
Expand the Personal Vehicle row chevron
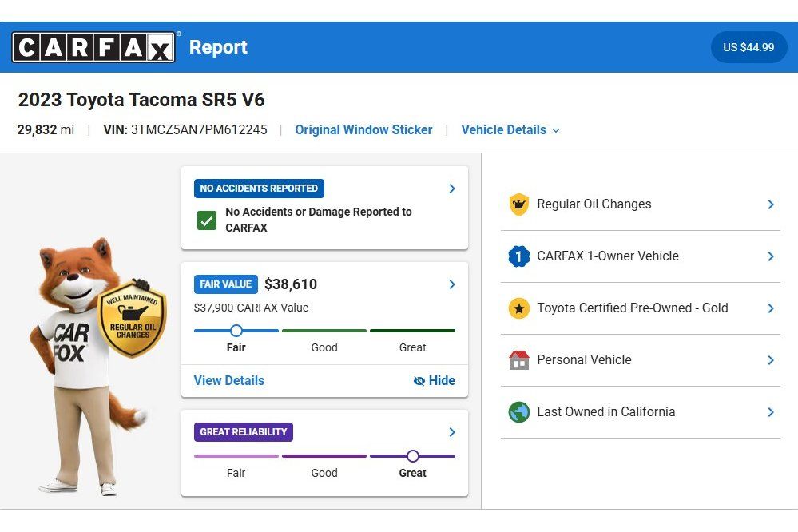click(x=771, y=360)
